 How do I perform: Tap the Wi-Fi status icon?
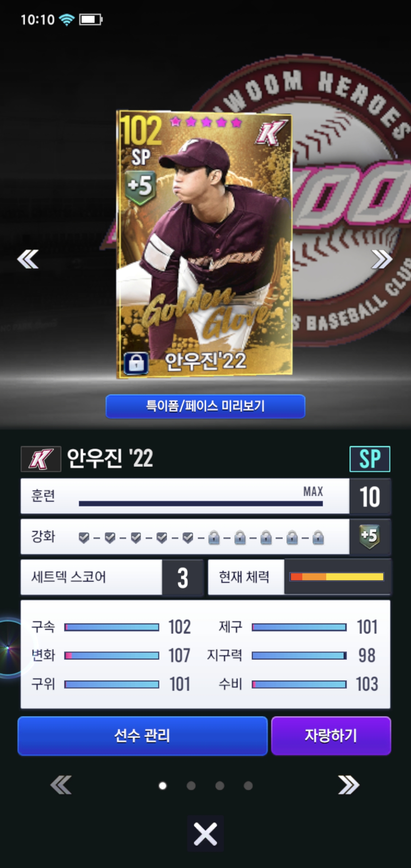click(x=67, y=19)
